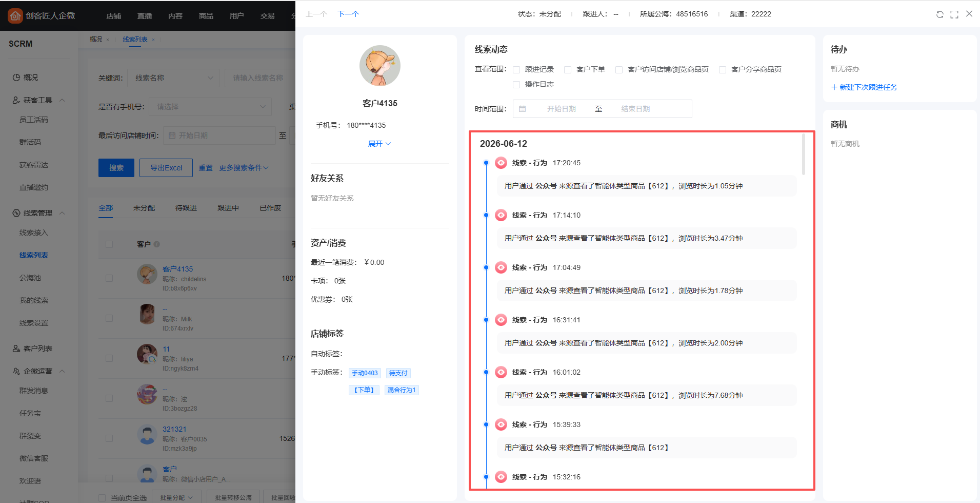
Task: Open the 批量分配 dropdown button
Action: [x=176, y=497]
